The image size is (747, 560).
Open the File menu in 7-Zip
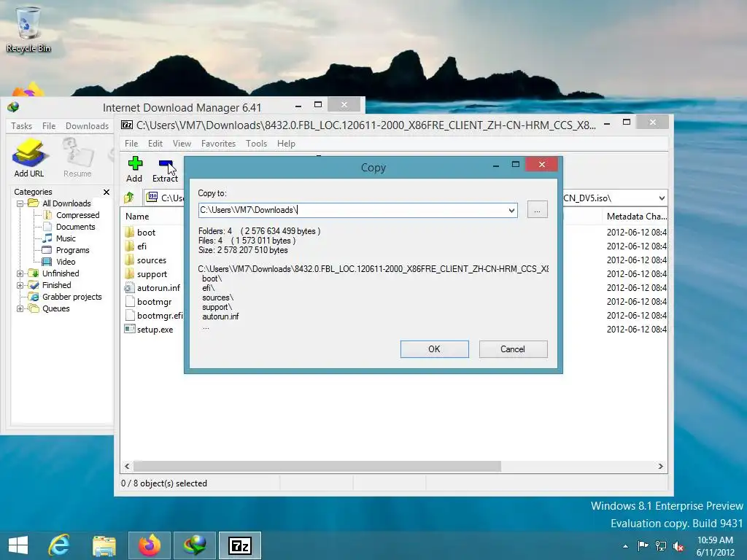click(131, 144)
